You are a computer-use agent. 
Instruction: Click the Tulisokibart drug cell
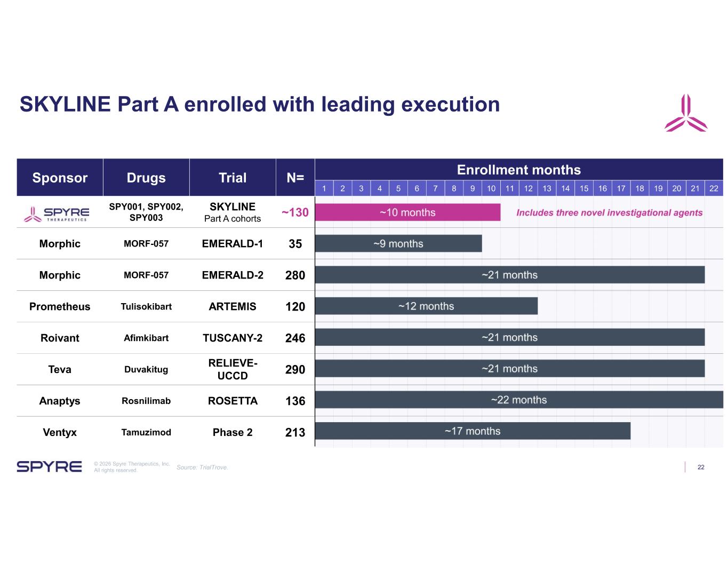click(146, 306)
